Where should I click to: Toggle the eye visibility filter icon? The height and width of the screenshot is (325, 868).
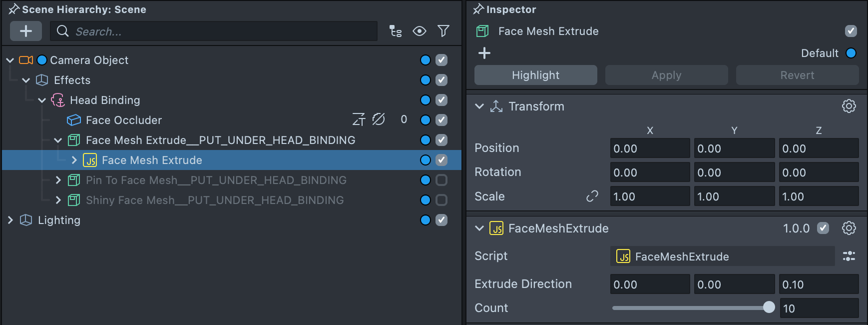pyautogui.click(x=420, y=31)
